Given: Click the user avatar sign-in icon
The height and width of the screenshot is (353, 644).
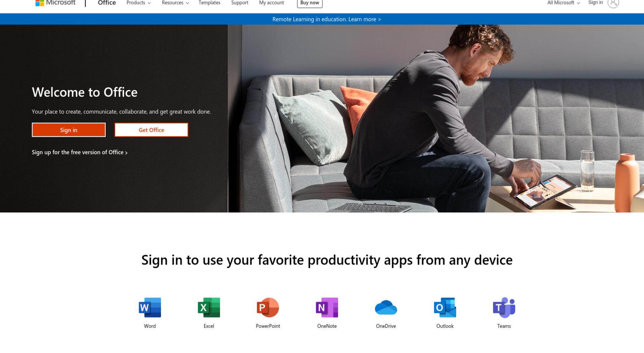Looking at the screenshot, I should pos(613,3).
